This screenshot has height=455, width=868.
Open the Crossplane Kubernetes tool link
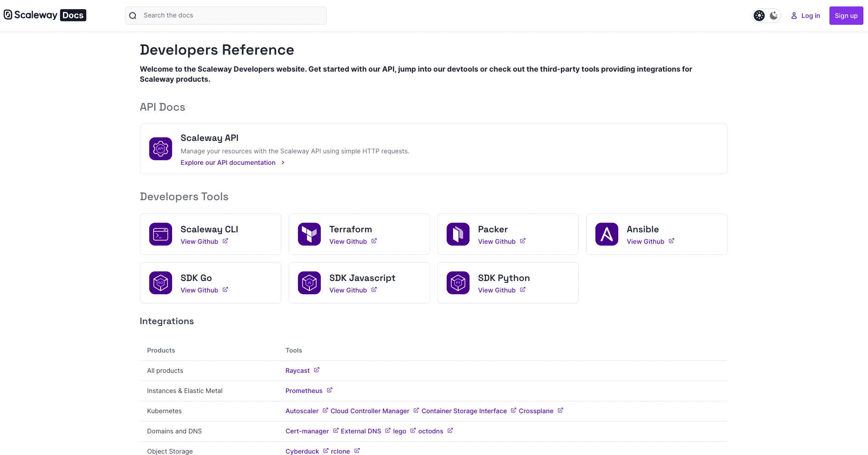click(536, 411)
